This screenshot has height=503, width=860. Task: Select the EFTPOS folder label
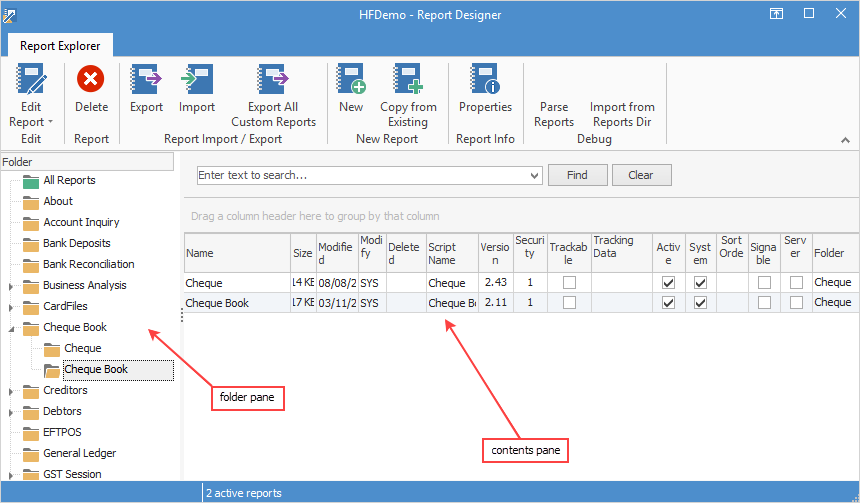pyautogui.click(x=62, y=432)
